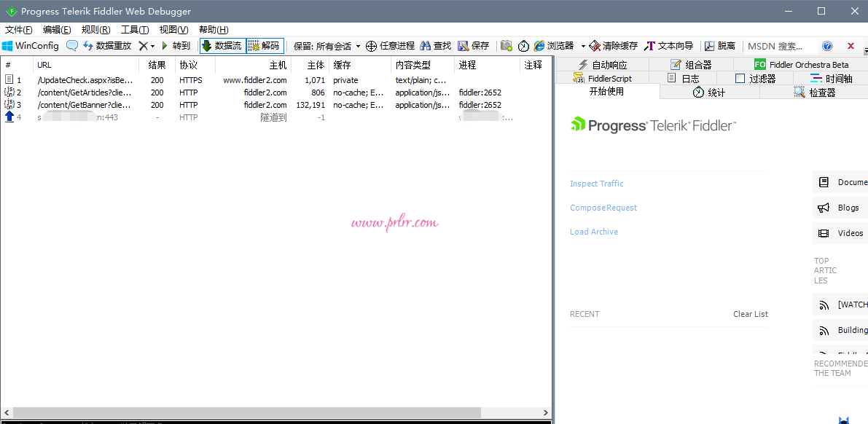Click the Find (查找) binoculars button

[x=436, y=46]
